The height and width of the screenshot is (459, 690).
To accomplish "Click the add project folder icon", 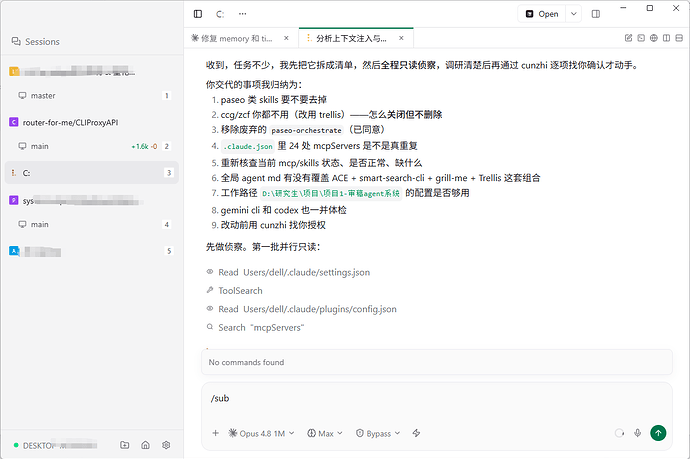I will coord(125,445).
